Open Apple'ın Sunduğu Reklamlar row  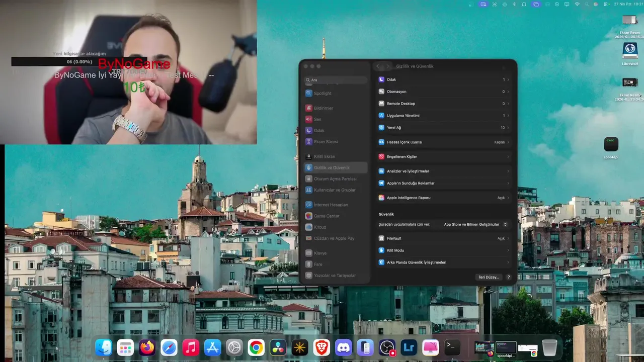tap(444, 183)
